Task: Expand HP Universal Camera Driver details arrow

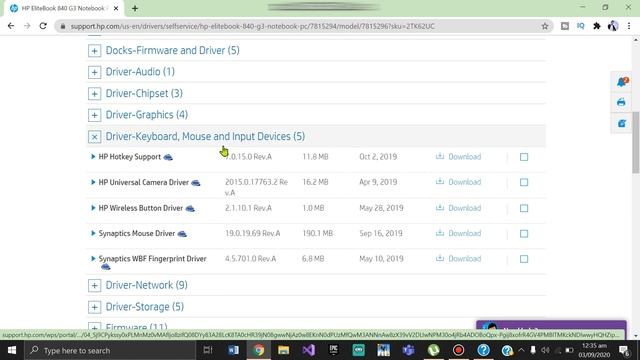Action: (93, 182)
